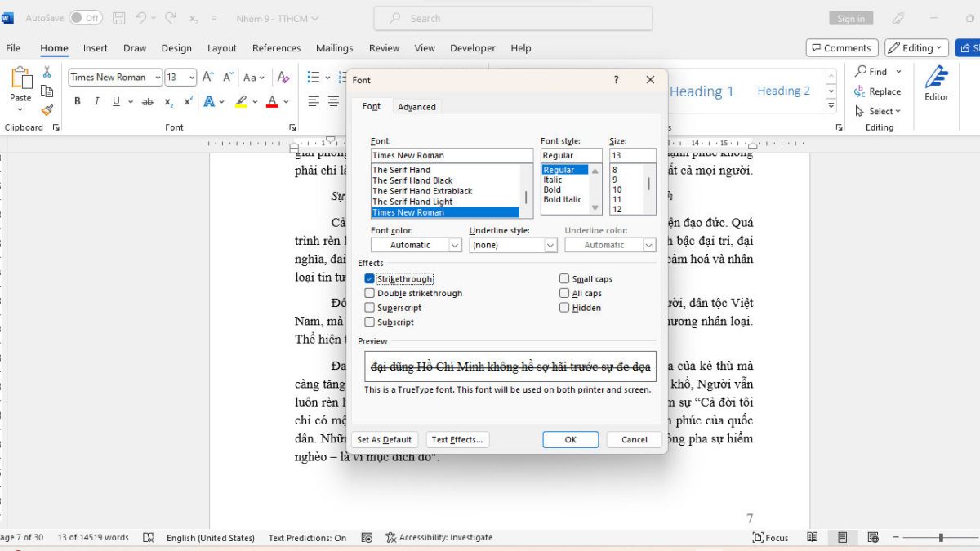The width and height of the screenshot is (980, 551).
Task: Adjust the zoom slider in status bar
Action: tap(941, 538)
